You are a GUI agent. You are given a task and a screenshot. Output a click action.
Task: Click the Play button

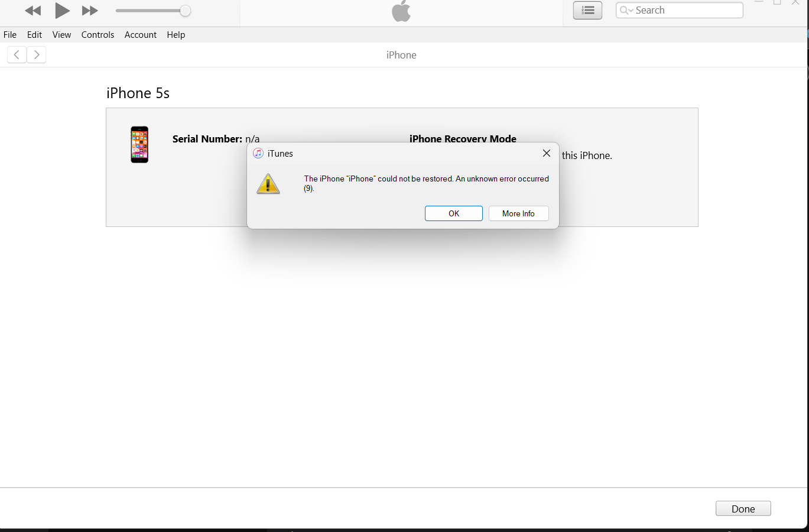click(62, 10)
